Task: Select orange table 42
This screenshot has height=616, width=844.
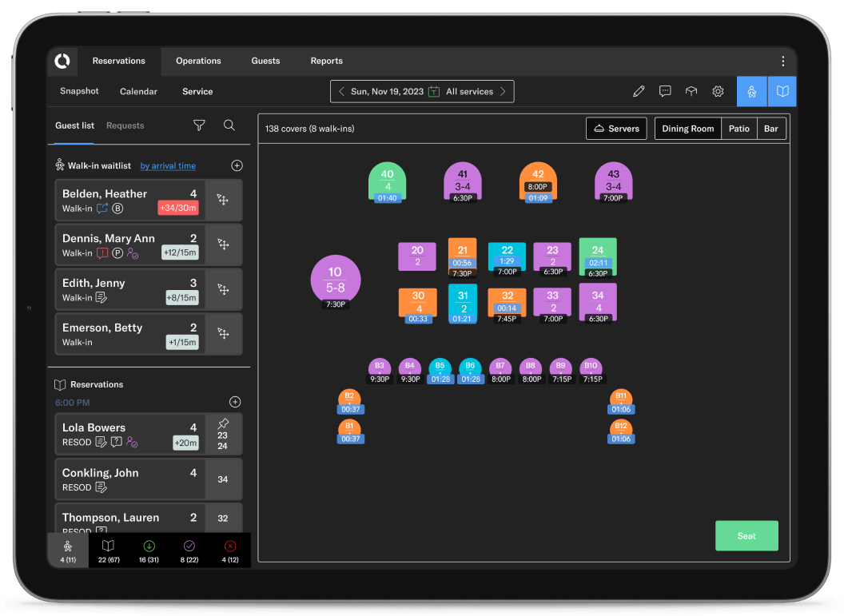Action: pyautogui.click(x=538, y=182)
